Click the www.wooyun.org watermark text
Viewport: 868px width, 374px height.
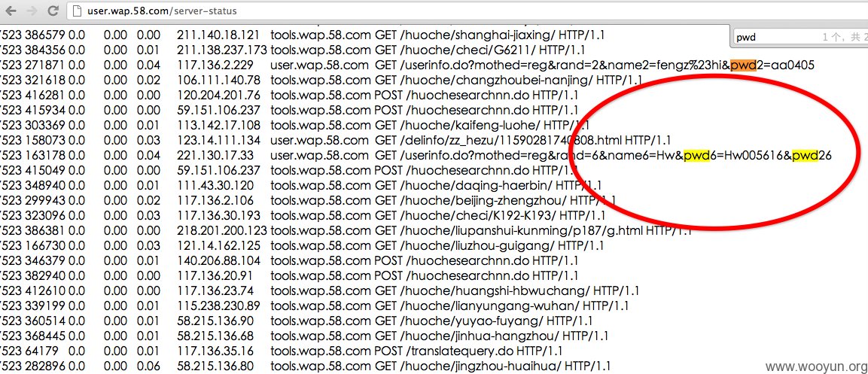817,366
